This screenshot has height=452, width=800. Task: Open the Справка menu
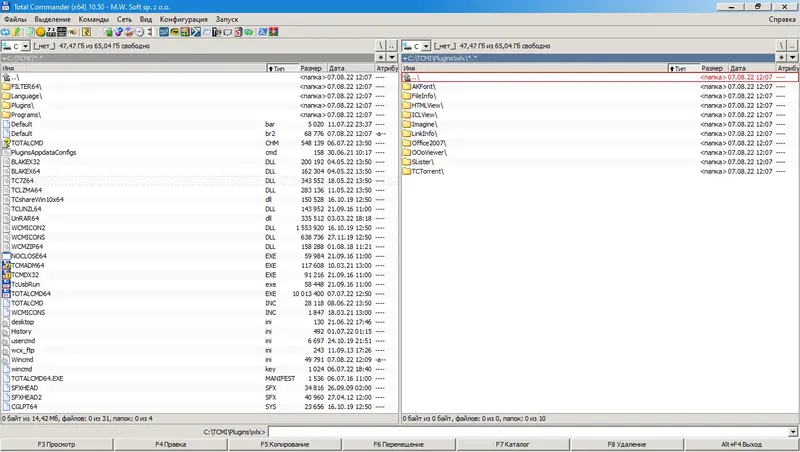(x=782, y=19)
